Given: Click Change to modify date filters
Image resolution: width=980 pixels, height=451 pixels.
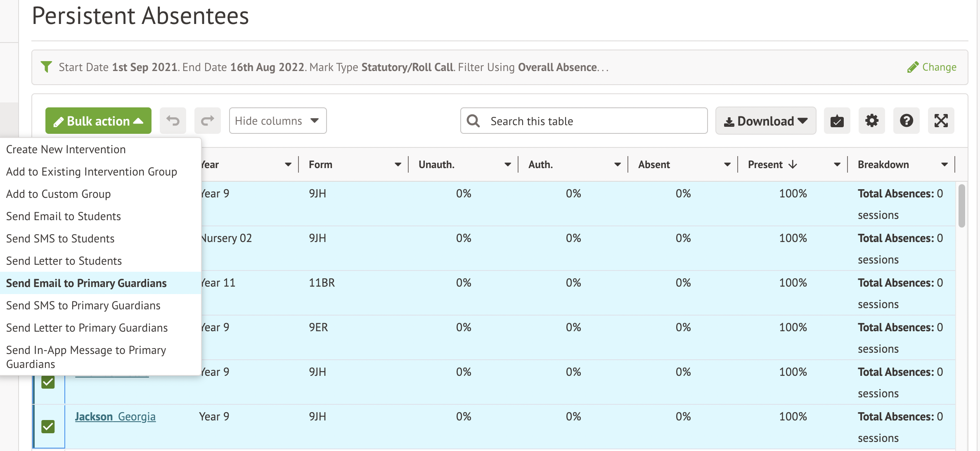Looking at the screenshot, I should coord(933,67).
